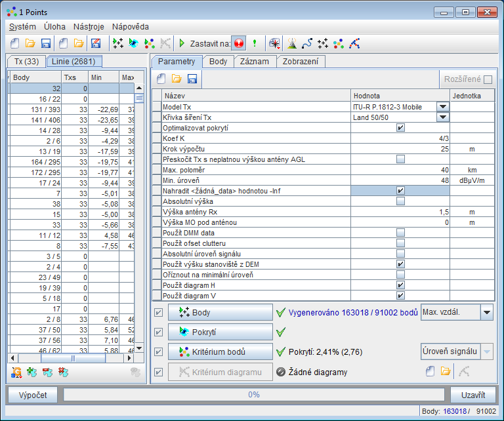504x421 pixels.
Task: Click the green run (play) toolbar icon
Action: (182, 44)
